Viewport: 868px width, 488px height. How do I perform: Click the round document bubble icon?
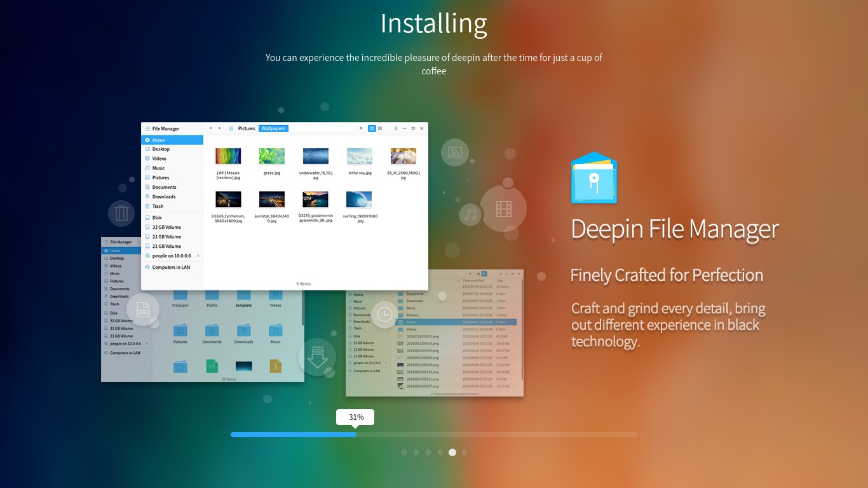pyautogui.click(x=143, y=309)
